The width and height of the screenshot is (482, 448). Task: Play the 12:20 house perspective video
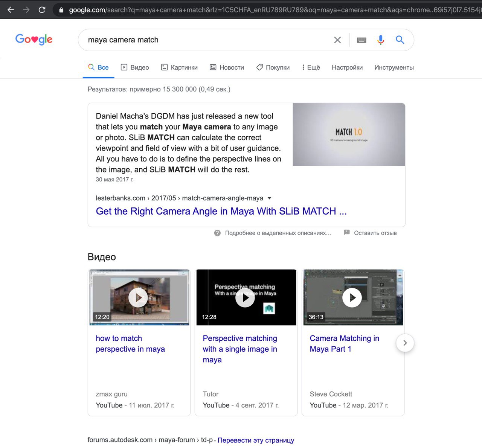(x=139, y=297)
